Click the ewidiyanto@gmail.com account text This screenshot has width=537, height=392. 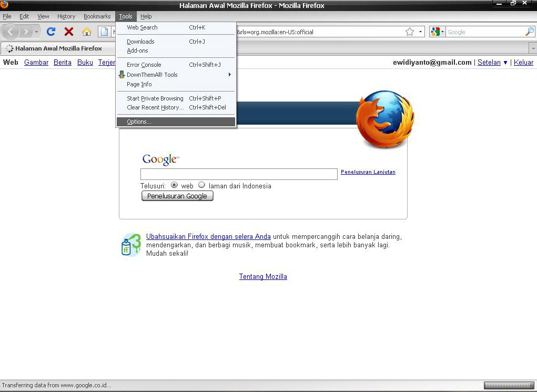pos(432,63)
